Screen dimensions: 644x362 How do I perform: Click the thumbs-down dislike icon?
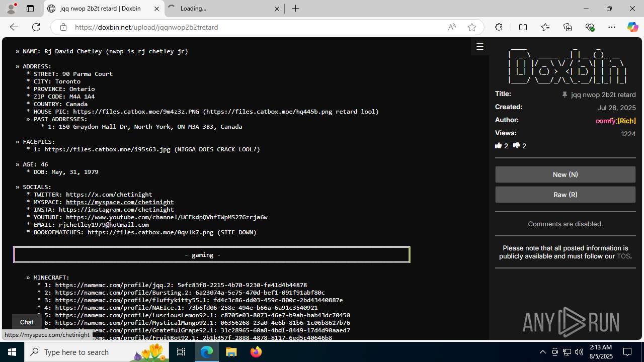tap(516, 145)
